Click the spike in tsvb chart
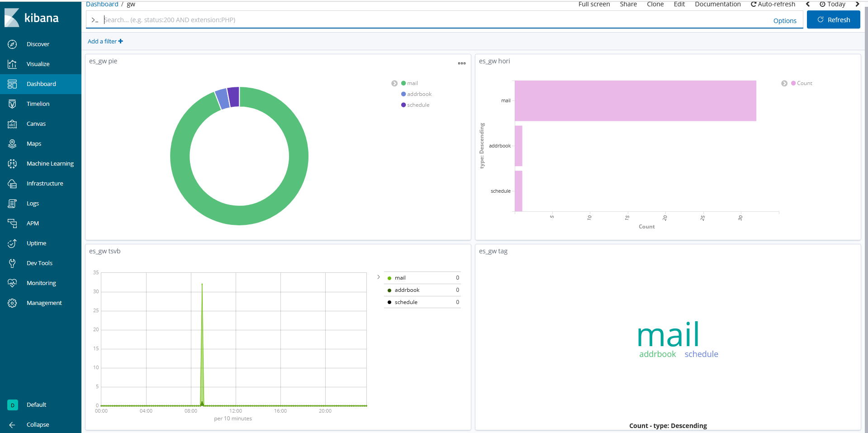This screenshot has width=868, height=433. pyautogui.click(x=202, y=344)
